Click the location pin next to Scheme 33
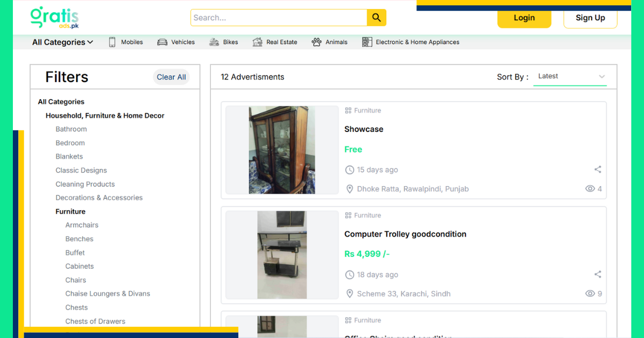The image size is (644, 338). (349, 293)
